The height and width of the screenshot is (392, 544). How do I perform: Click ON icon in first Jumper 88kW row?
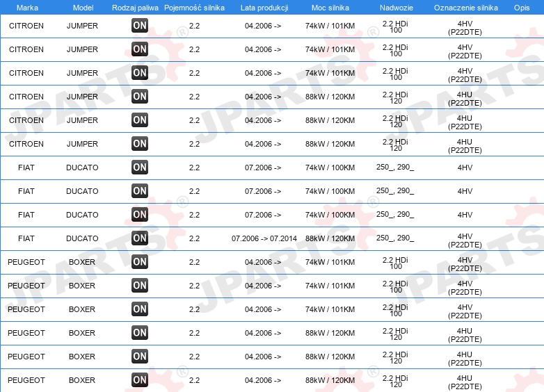tap(140, 97)
